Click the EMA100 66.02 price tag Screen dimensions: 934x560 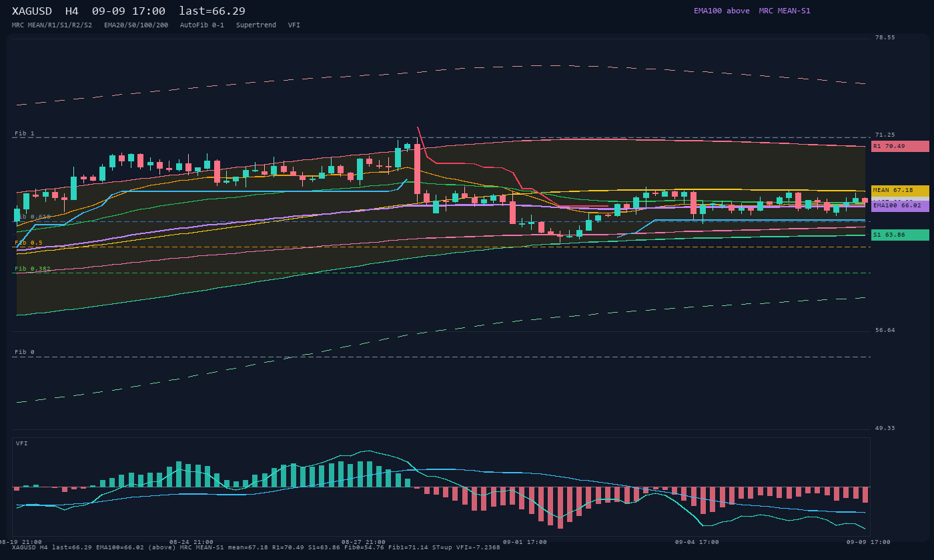pyautogui.click(x=900, y=206)
